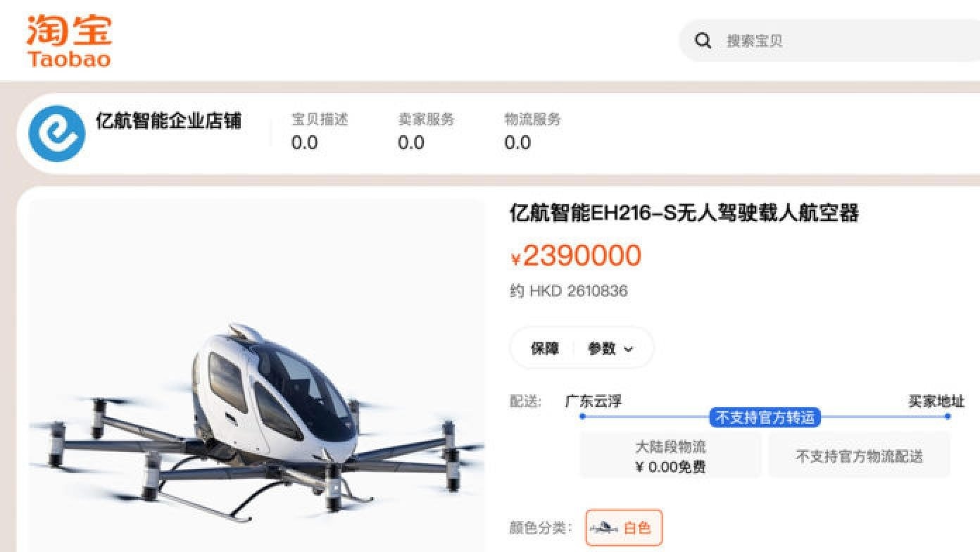
Task: Click the ¥2390000 price
Action: [576, 256]
